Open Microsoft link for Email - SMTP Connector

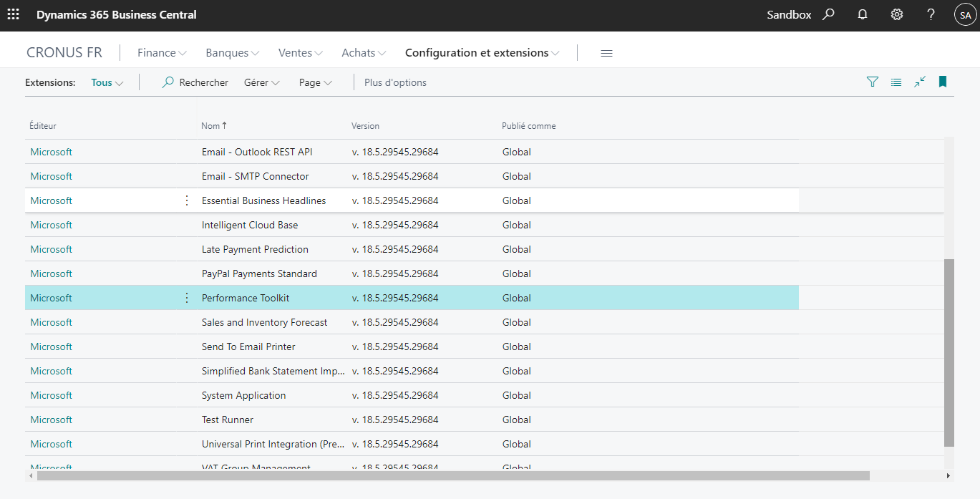pyautogui.click(x=52, y=176)
